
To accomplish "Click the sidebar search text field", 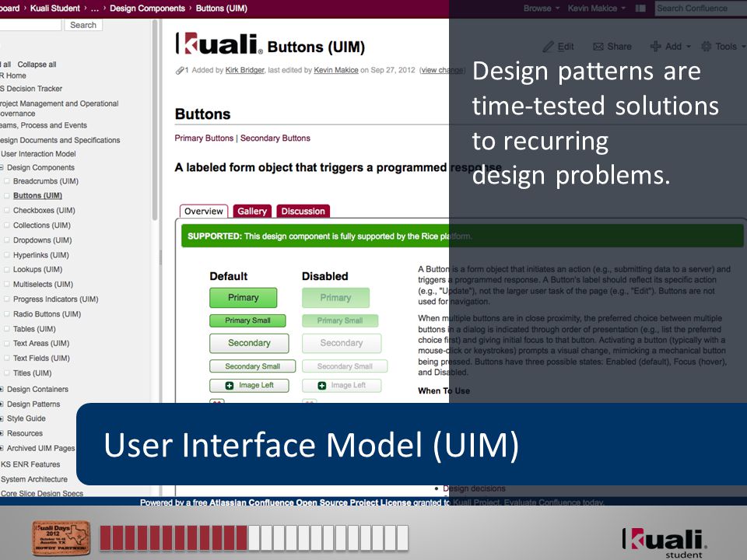I will point(31,25).
